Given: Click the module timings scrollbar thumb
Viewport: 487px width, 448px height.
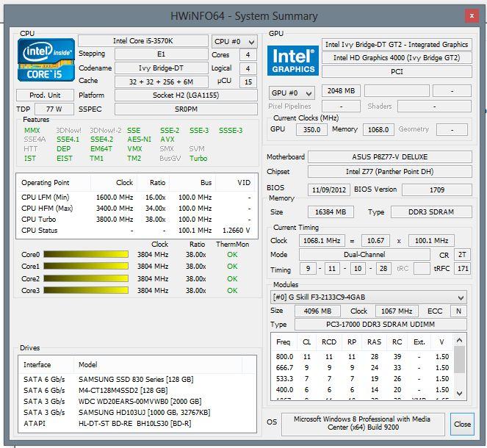Looking at the screenshot, I should pyautogui.click(x=459, y=360).
